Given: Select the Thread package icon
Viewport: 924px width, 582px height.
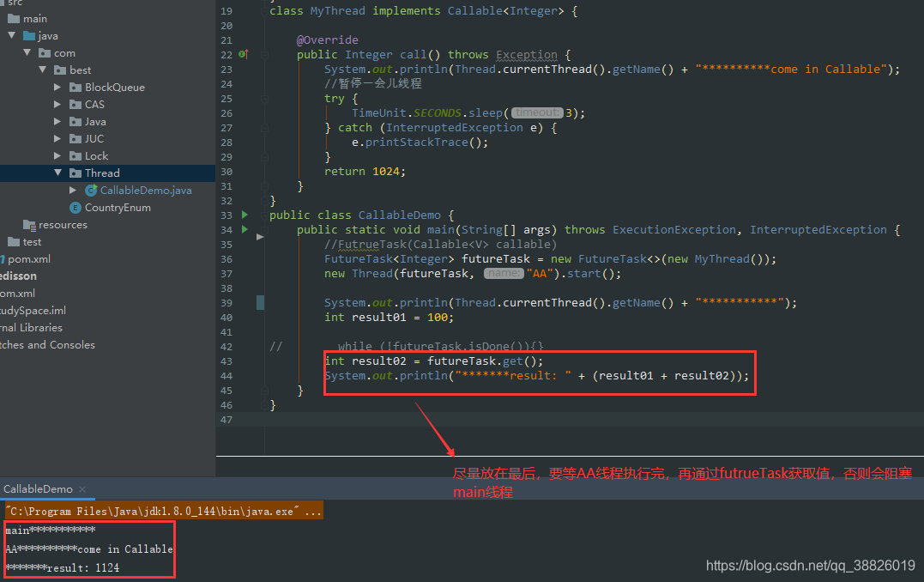Looking at the screenshot, I should (75, 173).
